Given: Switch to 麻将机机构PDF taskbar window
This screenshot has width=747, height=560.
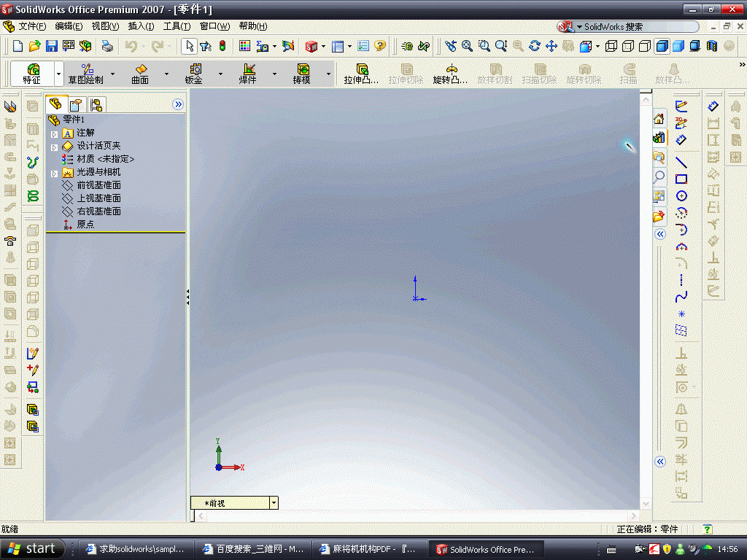Looking at the screenshot, I should [x=369, y=549].
